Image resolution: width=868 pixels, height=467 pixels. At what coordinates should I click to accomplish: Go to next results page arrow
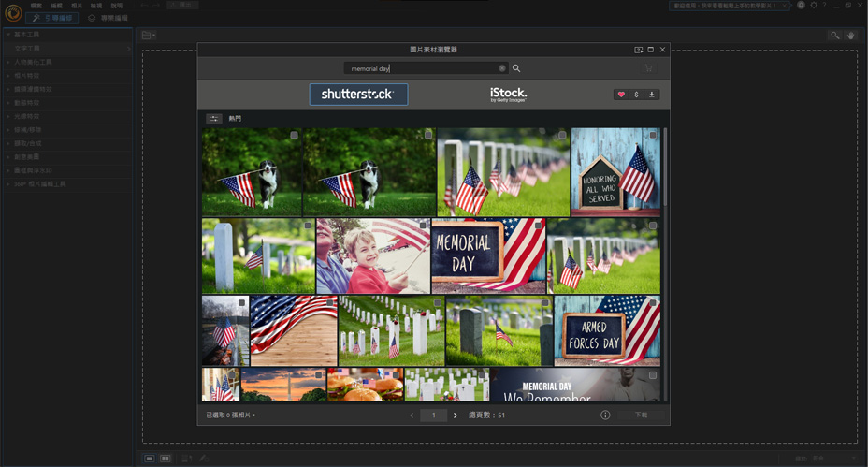pyautogui.click(x=455, y=415)
